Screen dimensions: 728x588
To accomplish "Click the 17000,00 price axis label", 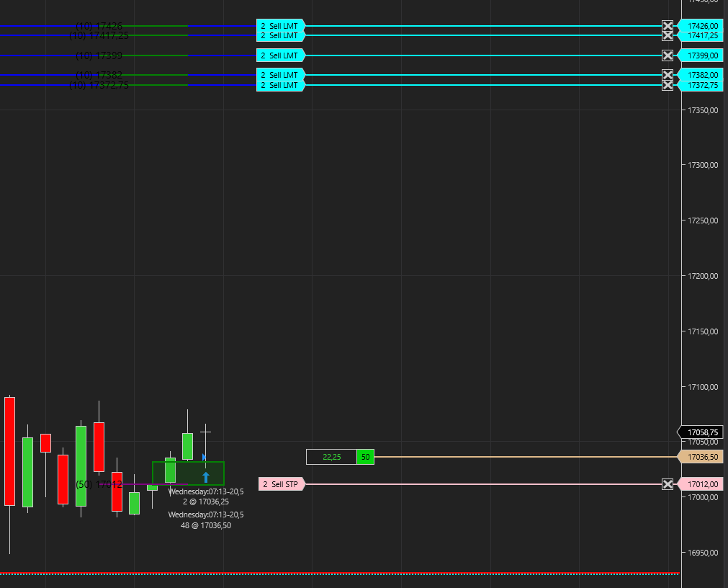I will (x=703, y=497).
